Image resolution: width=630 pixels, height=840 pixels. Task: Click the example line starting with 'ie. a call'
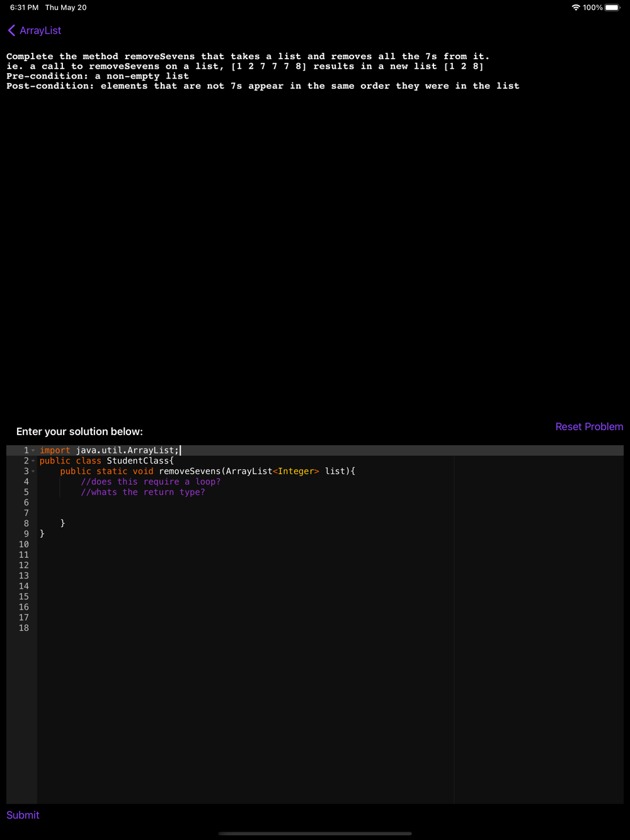tap(245, 66)
